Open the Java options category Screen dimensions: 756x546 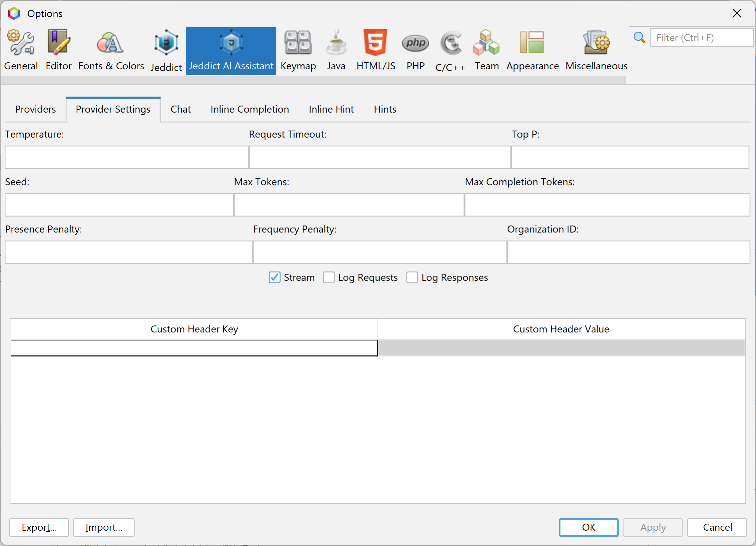(x=336, y=50)
